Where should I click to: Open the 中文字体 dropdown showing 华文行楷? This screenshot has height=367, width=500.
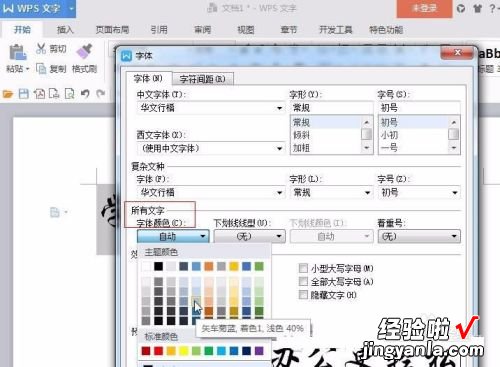(x=211, y=108)
